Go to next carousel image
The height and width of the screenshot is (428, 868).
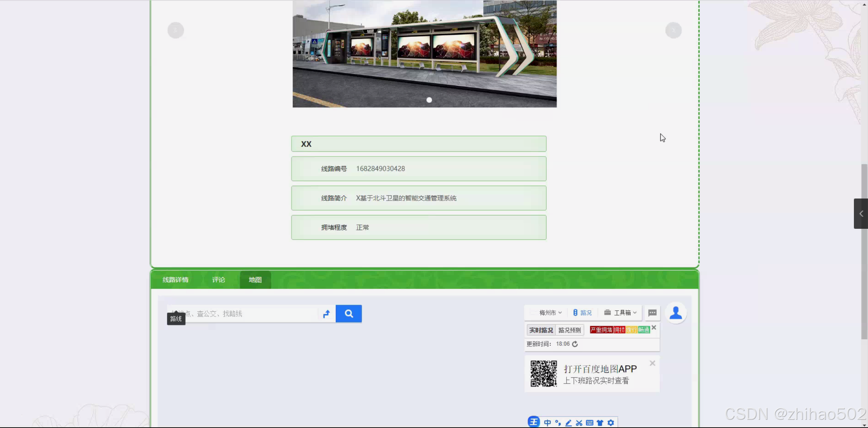click(x=673, y=30)
